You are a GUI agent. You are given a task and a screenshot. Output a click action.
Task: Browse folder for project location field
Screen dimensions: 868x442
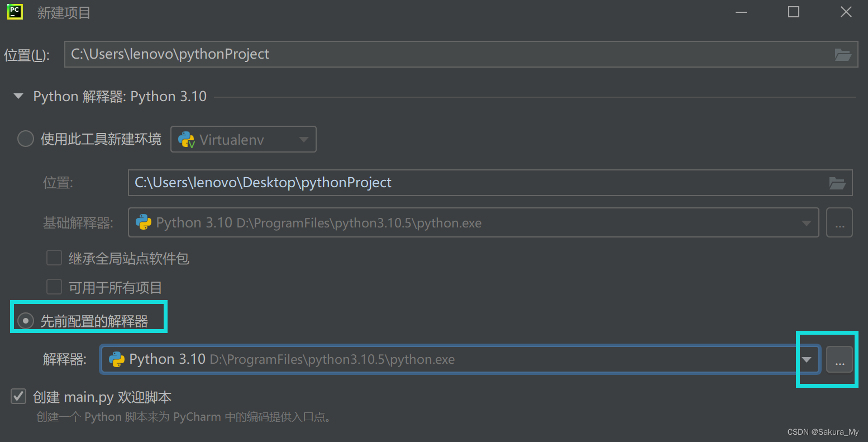842,54
